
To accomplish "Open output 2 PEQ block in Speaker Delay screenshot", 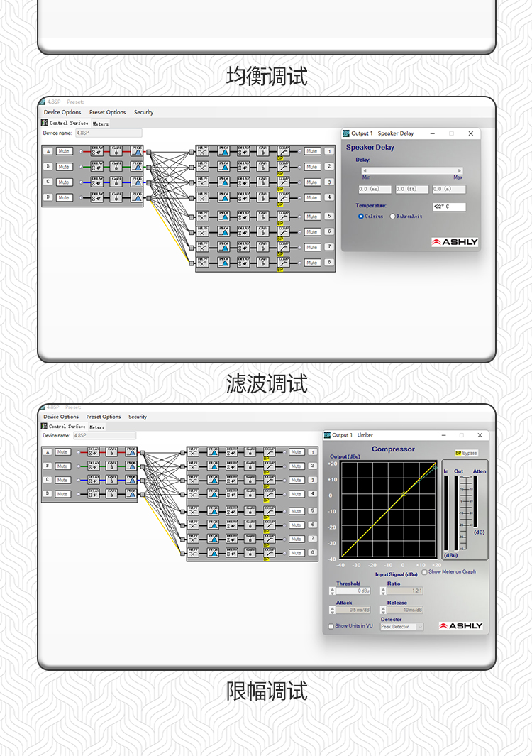I will pyautogui.click(x=223, y=167).
